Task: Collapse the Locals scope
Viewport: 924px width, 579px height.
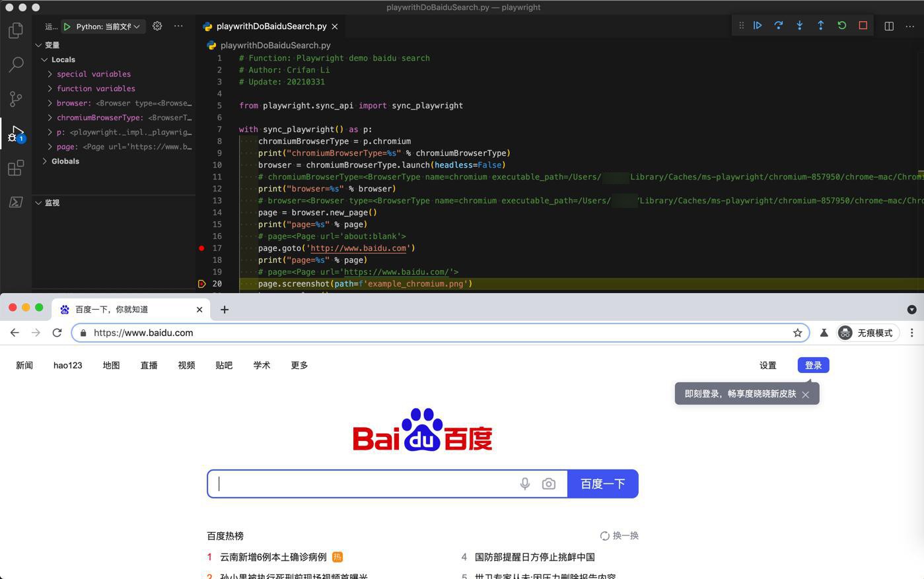Action: 44,59
